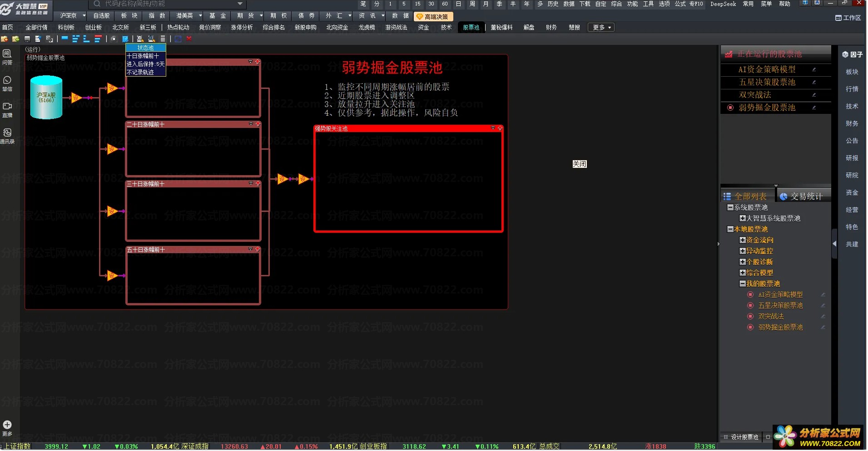Expand the 资金流向 tree node

[743, 240]
